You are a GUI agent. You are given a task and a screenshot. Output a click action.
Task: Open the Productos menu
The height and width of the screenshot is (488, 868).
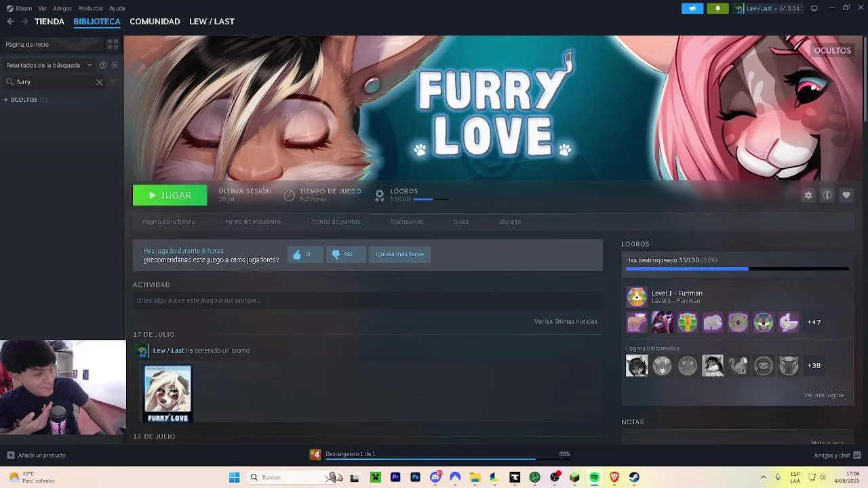point(91,8)
